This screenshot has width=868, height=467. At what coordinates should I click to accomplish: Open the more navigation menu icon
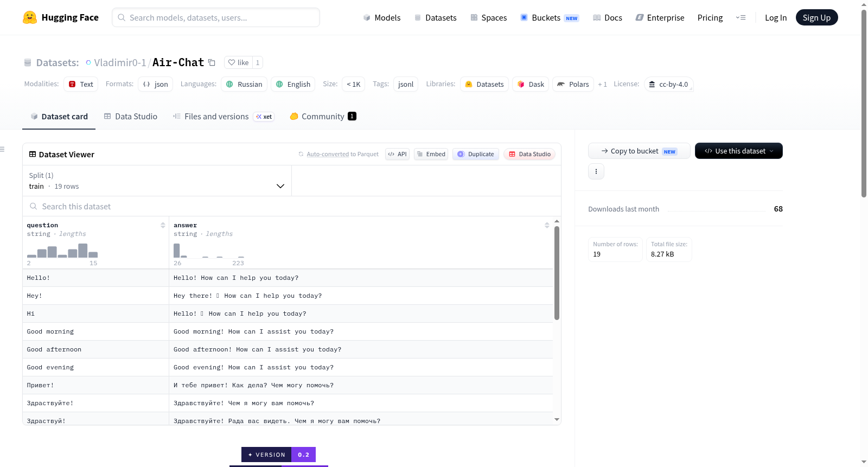point(741,17)
